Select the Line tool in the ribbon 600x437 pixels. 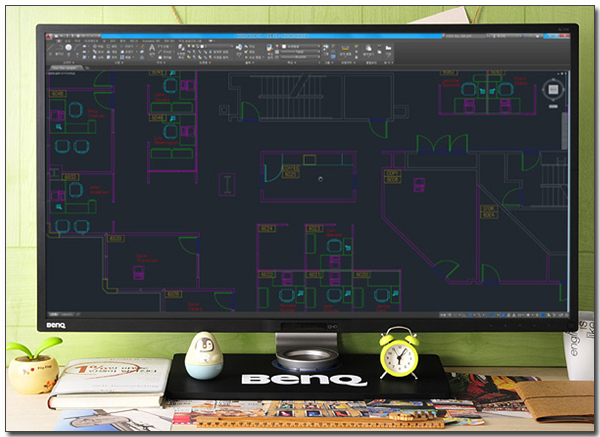pyautogui.click(x=51, y=48)
